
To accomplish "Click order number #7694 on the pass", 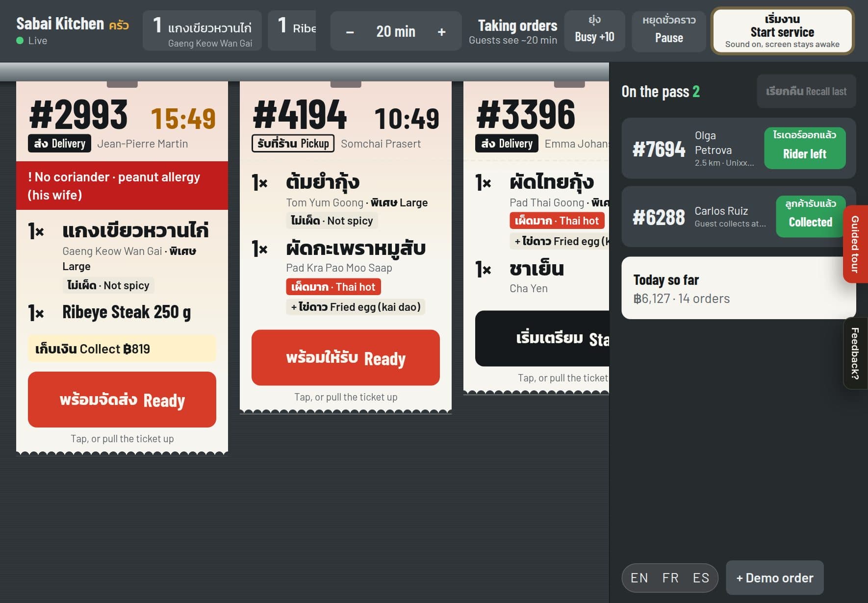I will click(x=659, y=149).
